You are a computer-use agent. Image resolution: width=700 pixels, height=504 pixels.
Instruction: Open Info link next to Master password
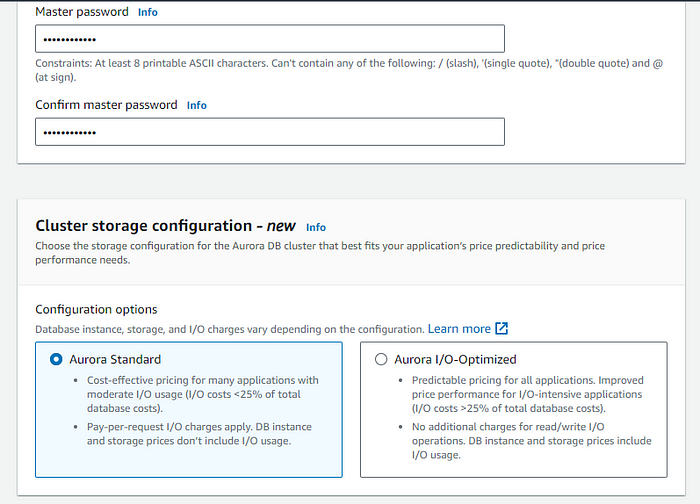[147, 12]
